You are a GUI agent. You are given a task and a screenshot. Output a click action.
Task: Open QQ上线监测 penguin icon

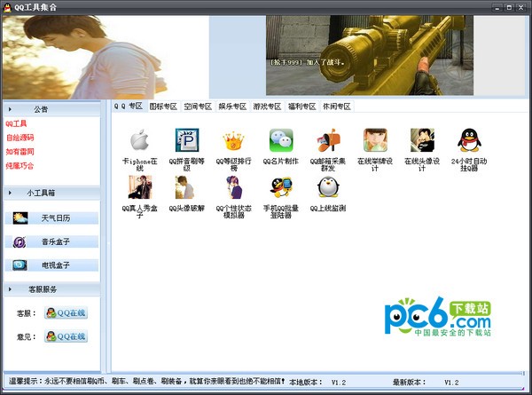click(328, 187)
